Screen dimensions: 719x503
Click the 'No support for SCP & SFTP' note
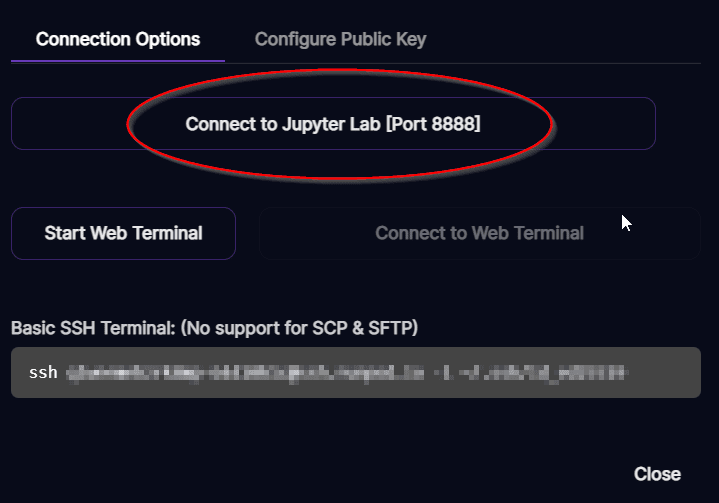[299, 328]
